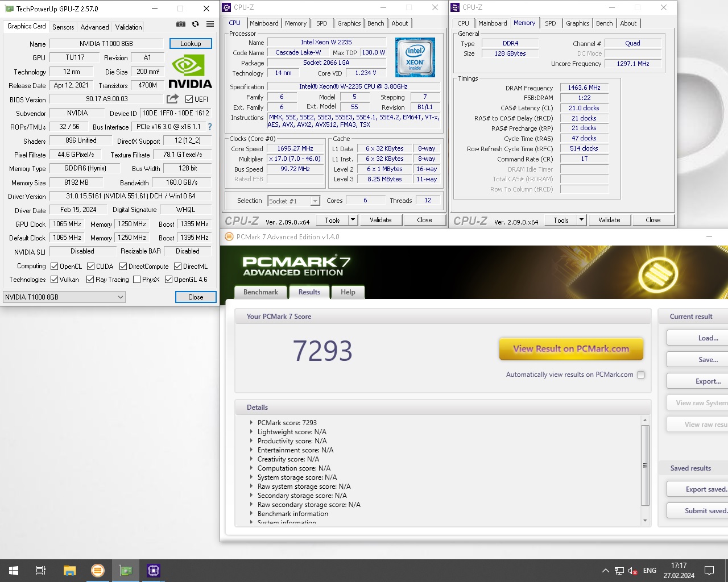Screen dimensions: 728x582
Task: Open Tools dropdown arrow in left CPU-Z
Action: (x=353, y=220)
